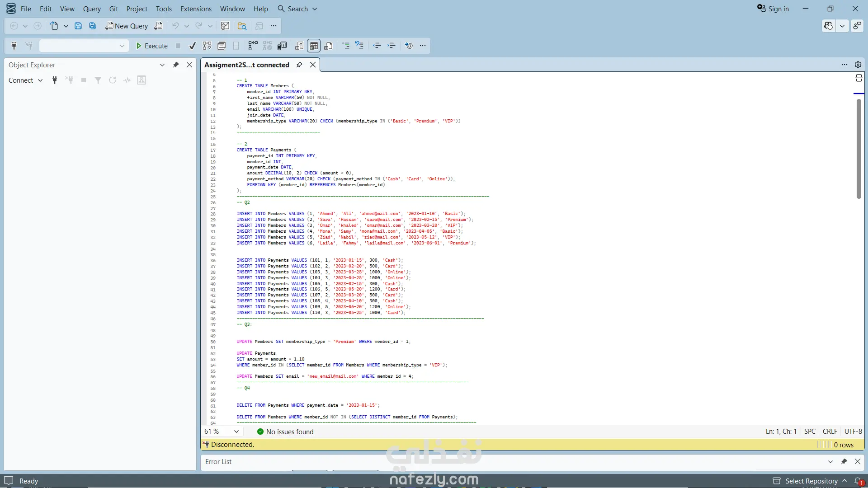Screen dimensions: 868x488
Task: Open new file icon in toolbar
Action: (x=54, y=26)
